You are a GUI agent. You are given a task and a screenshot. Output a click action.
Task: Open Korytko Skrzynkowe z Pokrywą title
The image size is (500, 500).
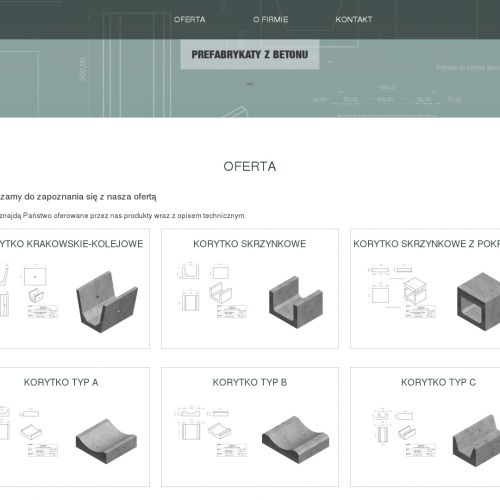[x=426, y=244]
